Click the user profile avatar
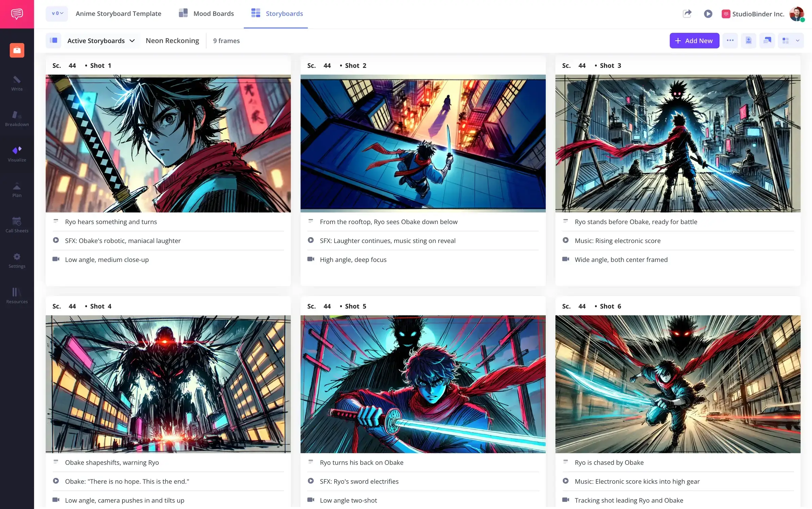 pyautogui.click(x=797, y=14)
